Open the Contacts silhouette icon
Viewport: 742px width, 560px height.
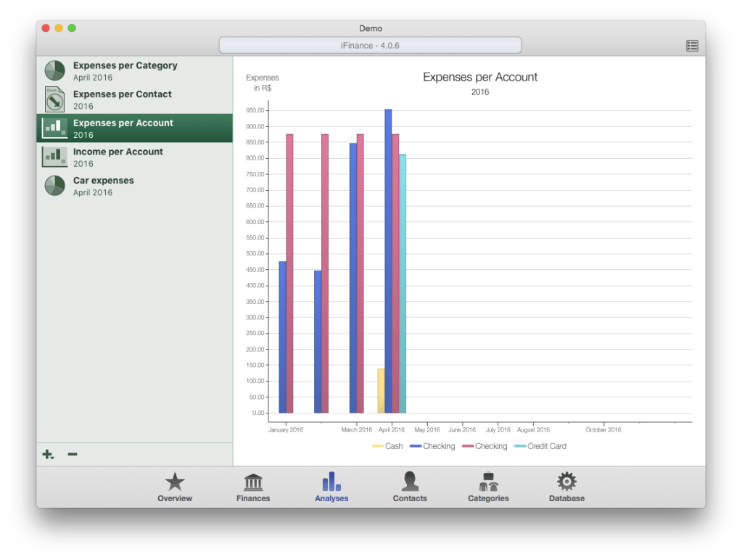(x=410, y=482)
